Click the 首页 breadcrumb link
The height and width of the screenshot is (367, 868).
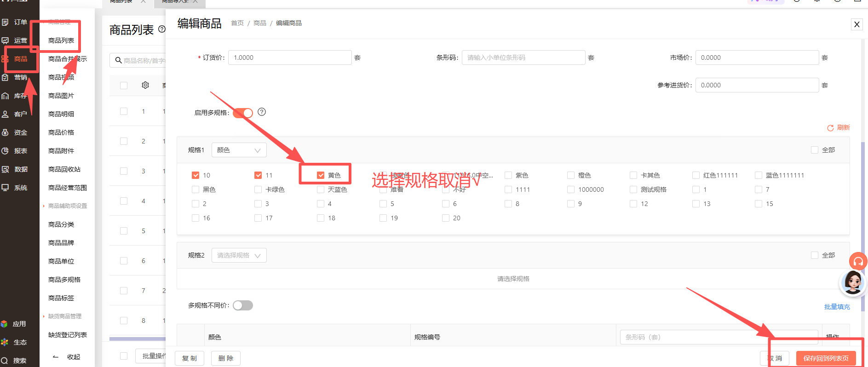pyautogui.click(x=237, y=23)
